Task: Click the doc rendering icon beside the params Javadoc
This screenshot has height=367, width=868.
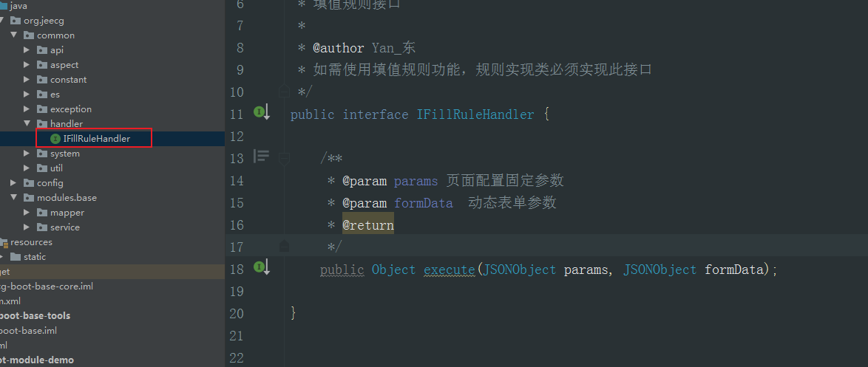Action: tap(261, 157)
